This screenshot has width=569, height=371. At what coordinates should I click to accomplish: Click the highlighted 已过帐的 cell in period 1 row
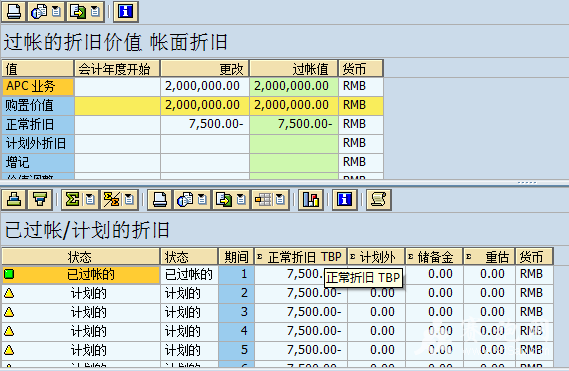coord(81,275)
